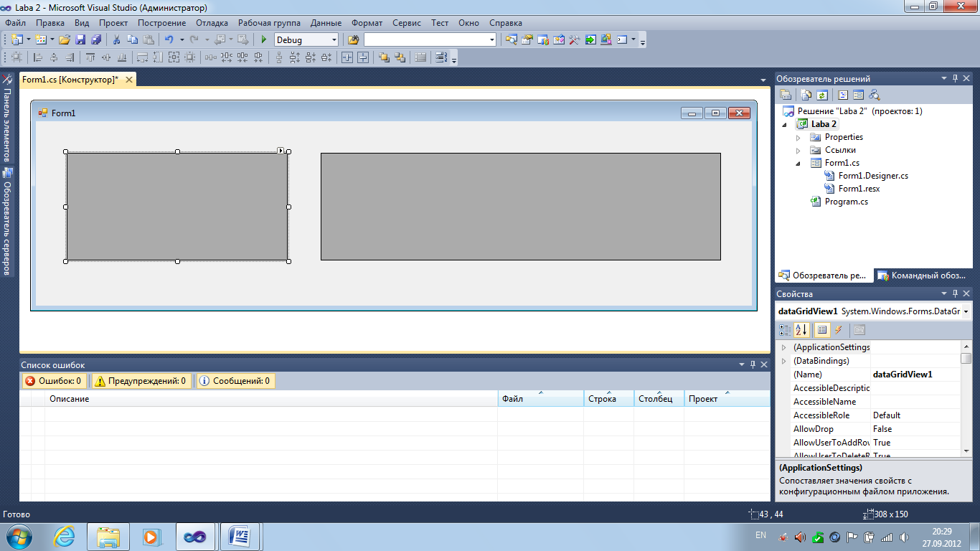This screenshot has width=980, height=551.
Task: Click the Bring to Front layout icon
Action: coord(385,58)
